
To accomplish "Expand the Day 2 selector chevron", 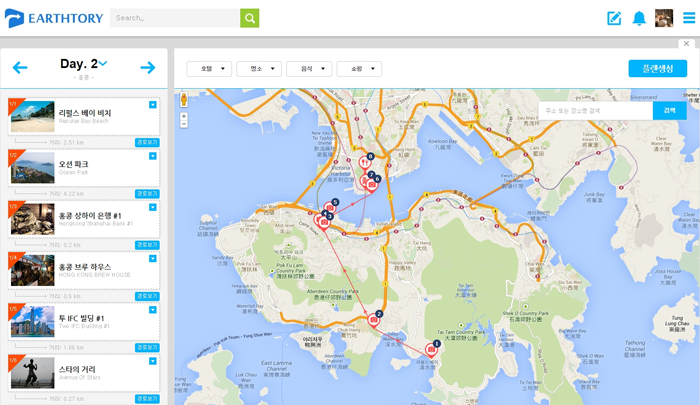I will point(103,64).
